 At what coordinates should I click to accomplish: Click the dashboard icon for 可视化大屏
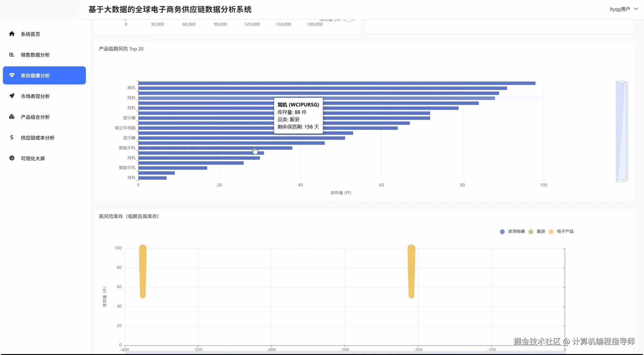point(12,158)
